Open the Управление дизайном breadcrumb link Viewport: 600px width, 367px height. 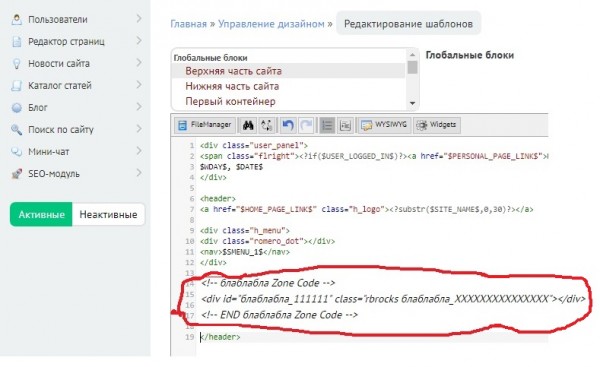click(x=271, y=24)
